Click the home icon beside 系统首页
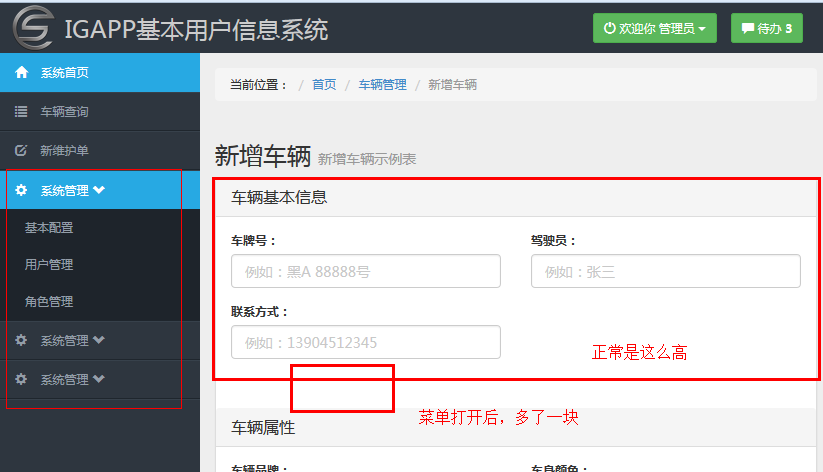Viewport: 823px width, 472px height. pos(21,72)
